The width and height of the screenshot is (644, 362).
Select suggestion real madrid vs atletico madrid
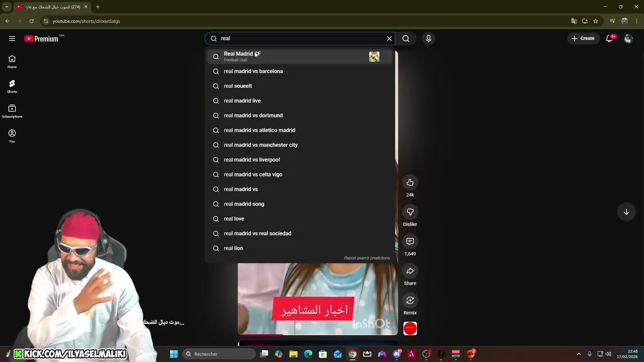pos(300,130)
